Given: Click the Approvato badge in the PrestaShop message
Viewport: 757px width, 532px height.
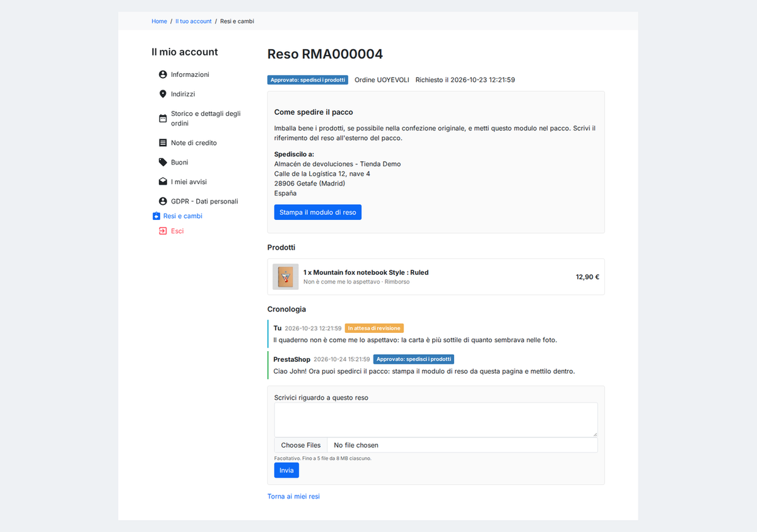Looking at the screenshot, I should (414, 359).
